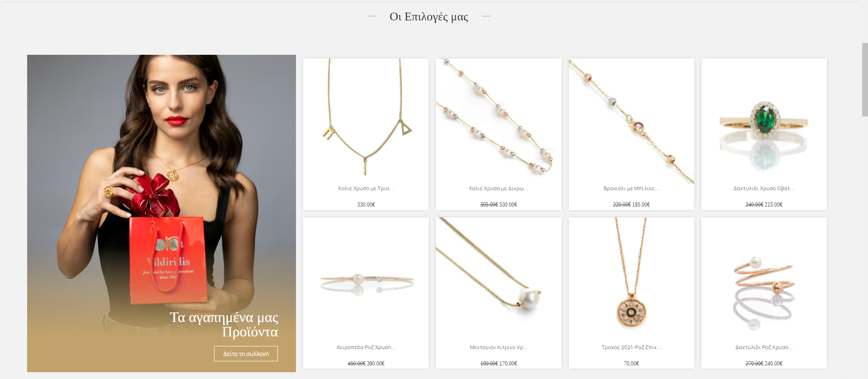Open the gold necklace with three letters image
This screenshot has width=868, height=379.
point(366,121)
